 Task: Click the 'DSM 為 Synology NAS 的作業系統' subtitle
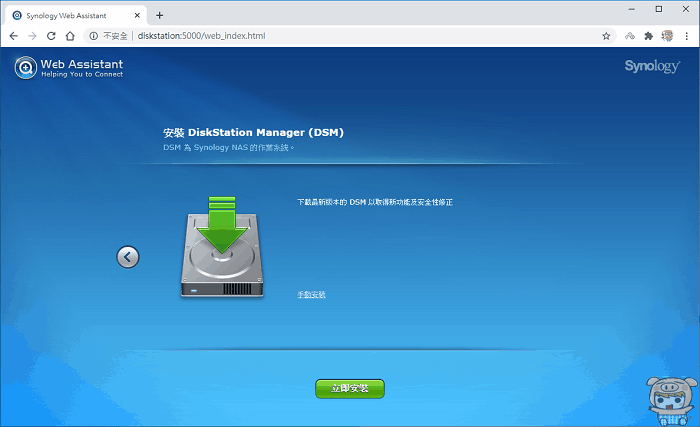click(x=228, y=147)
